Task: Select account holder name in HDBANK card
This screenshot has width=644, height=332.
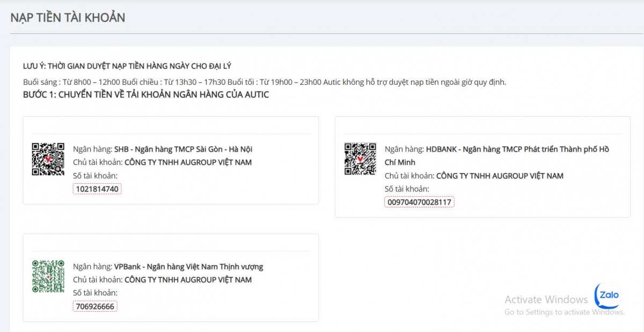Action: pyautogui.click(x=500, y=176)
